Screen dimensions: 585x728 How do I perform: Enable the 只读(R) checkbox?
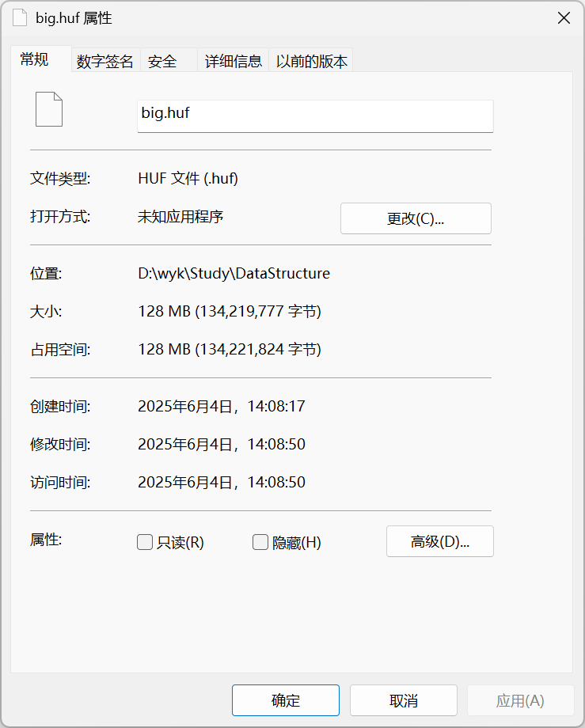coord(145,542)
